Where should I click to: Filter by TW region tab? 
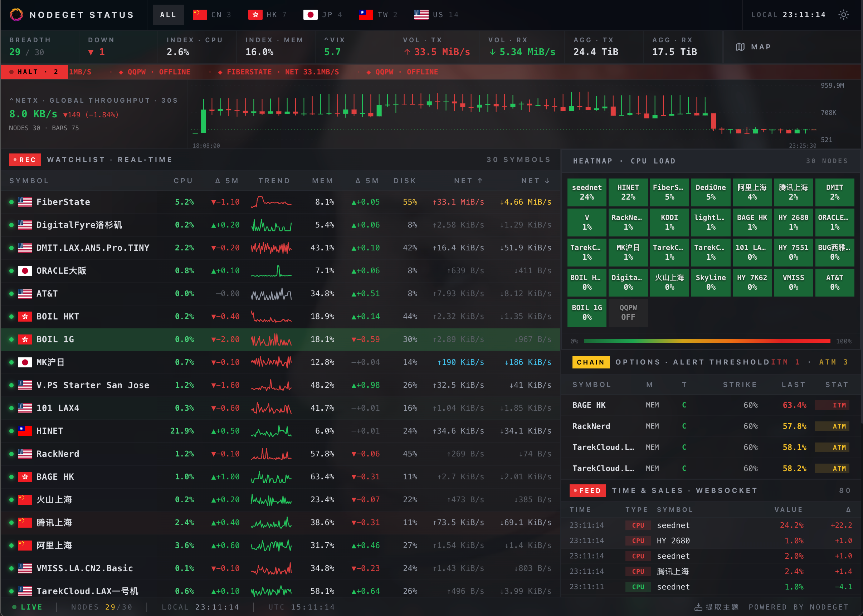coord(378,15)
